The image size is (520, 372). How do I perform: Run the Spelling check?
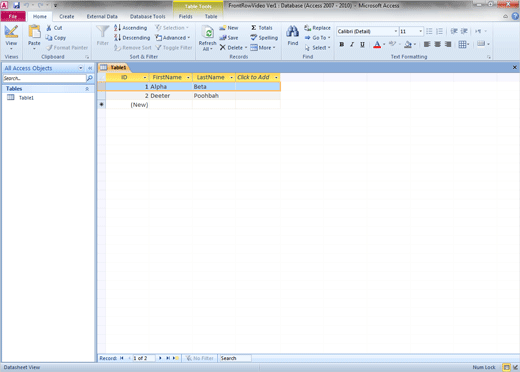tap(264, 38)
